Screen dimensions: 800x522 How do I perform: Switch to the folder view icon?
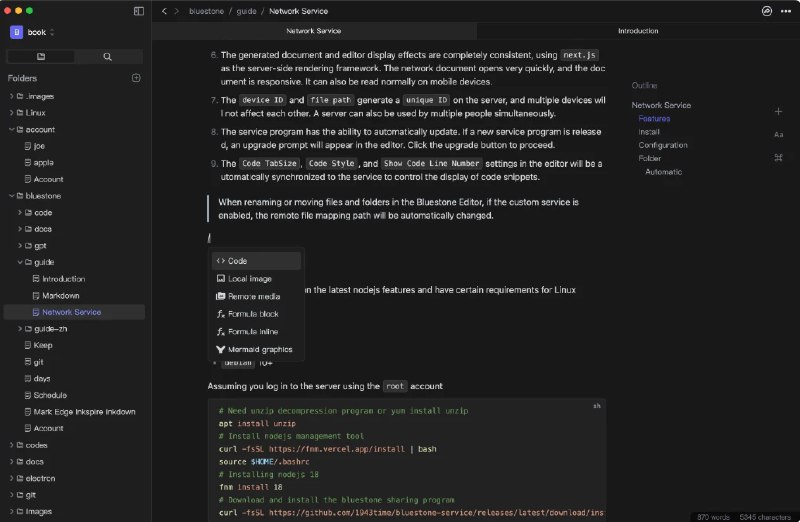coord(41,56)
